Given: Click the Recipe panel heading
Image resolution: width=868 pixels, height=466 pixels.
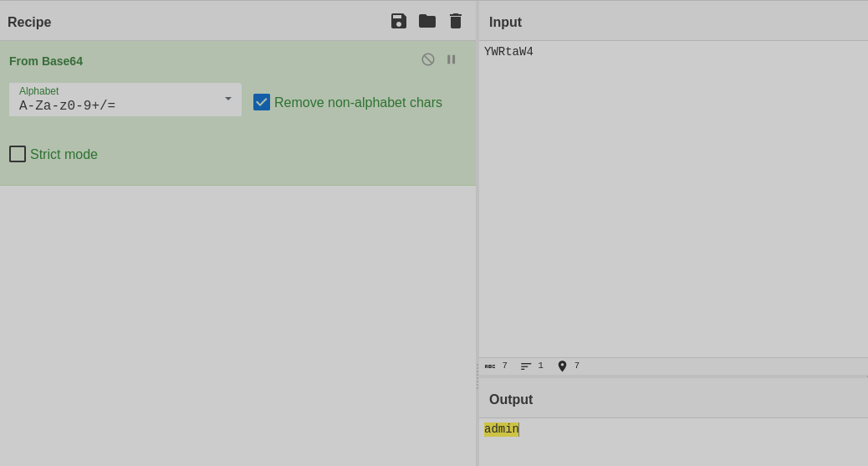Looking at the screenshot, I should [x=29, y=23].
